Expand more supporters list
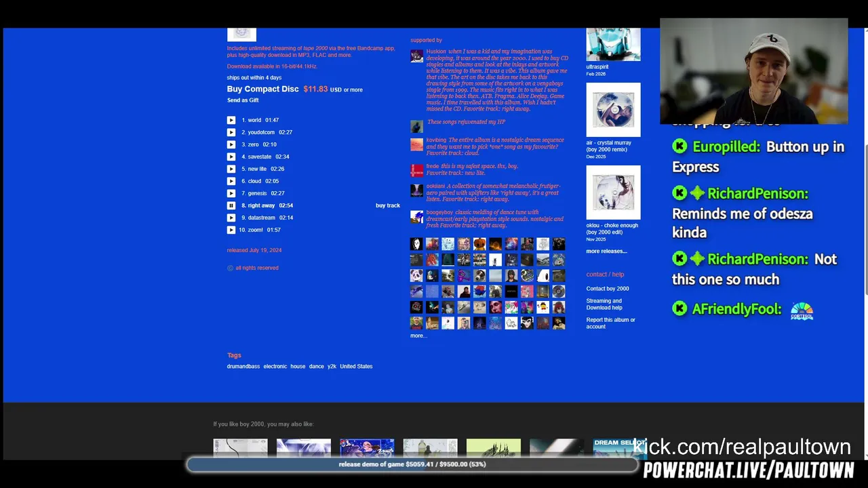This screenshot has height=488, width=868. click(418, 335)
